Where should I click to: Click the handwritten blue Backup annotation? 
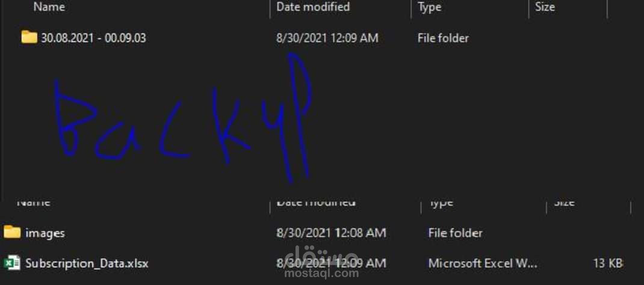point(183,119)
